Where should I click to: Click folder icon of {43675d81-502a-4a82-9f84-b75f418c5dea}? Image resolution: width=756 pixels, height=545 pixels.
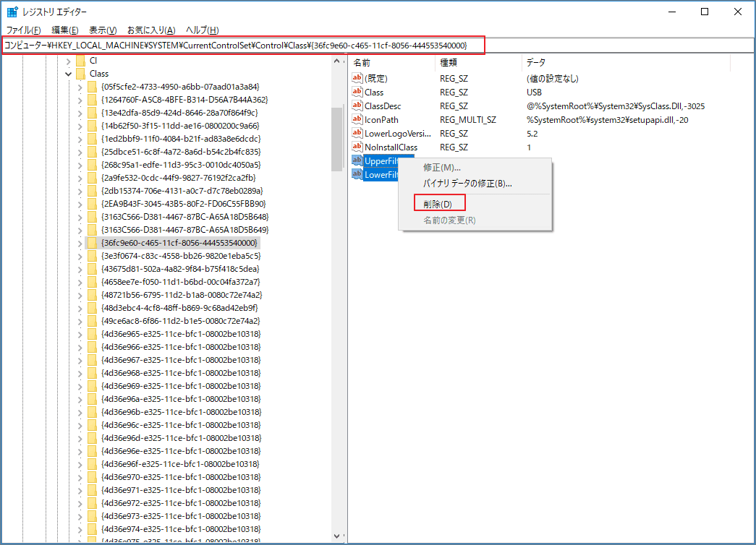[x=92, y=269]
